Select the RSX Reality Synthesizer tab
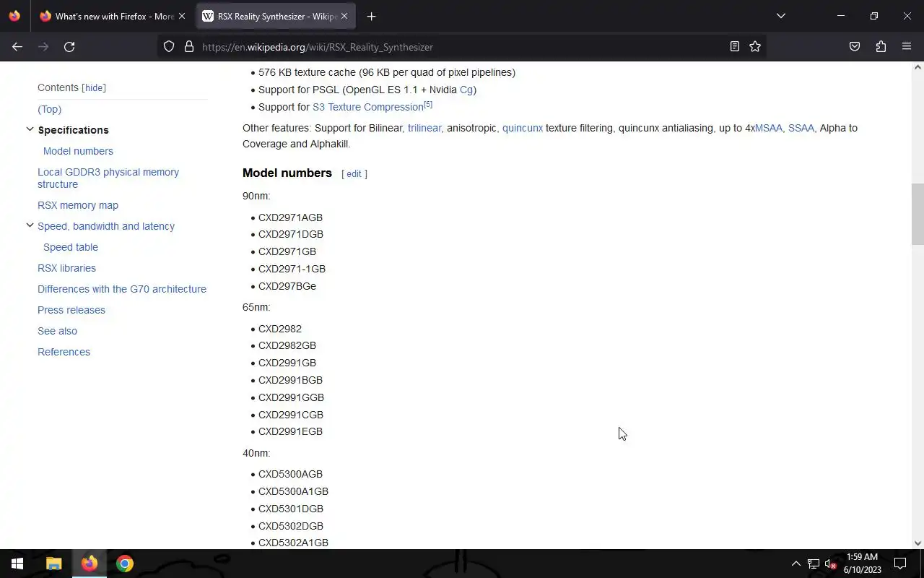This screenshot has height=578, width=924. [x=276, y=16]
